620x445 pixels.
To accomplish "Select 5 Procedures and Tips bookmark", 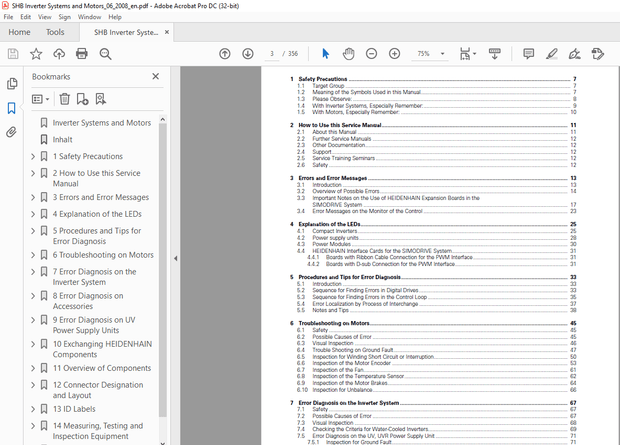I will coord(97,236).
